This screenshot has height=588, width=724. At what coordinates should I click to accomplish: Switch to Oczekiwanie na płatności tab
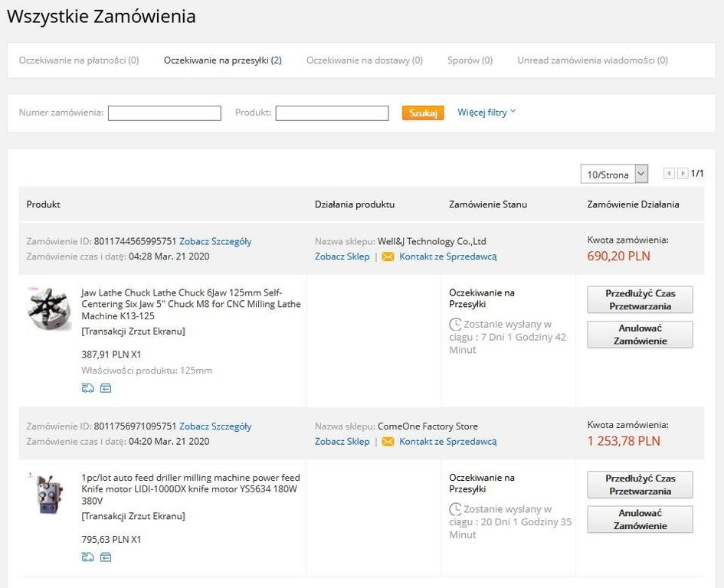(79, 60)
